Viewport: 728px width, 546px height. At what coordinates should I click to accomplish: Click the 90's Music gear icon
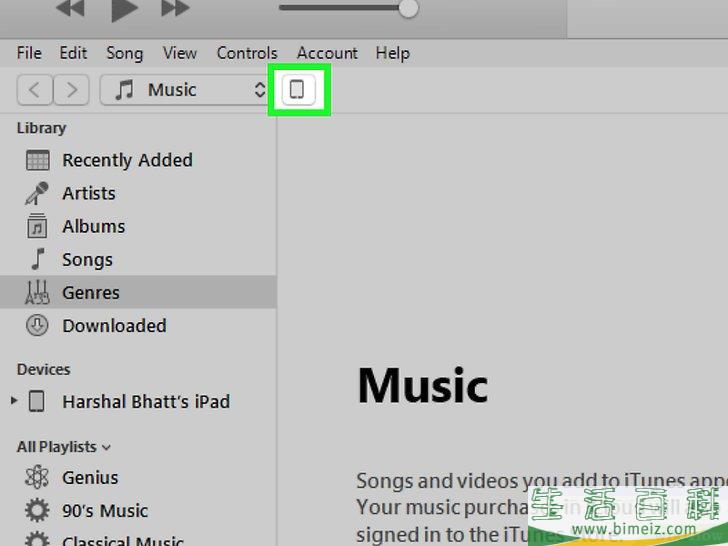pos(37,511)
